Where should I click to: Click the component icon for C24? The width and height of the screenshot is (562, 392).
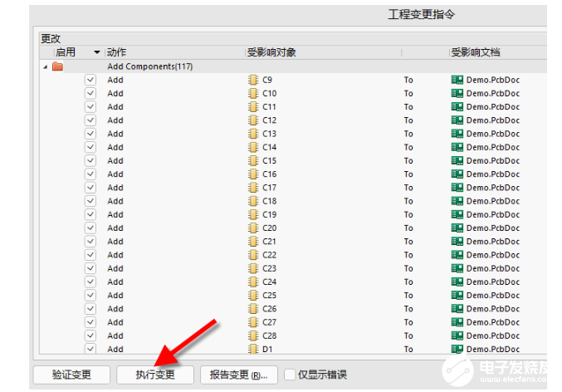tap(253, 282)
